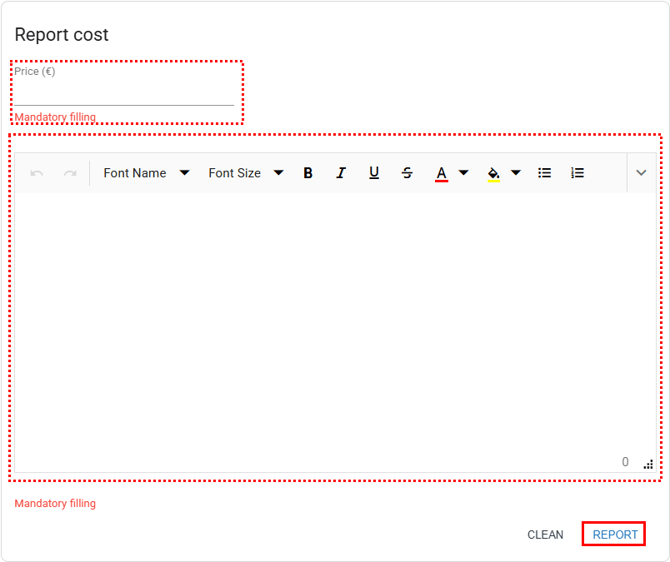The height and width of the screenshot is (562, 670).
Task: Toggle Bold formatting
Action: (x=308, y=173)
